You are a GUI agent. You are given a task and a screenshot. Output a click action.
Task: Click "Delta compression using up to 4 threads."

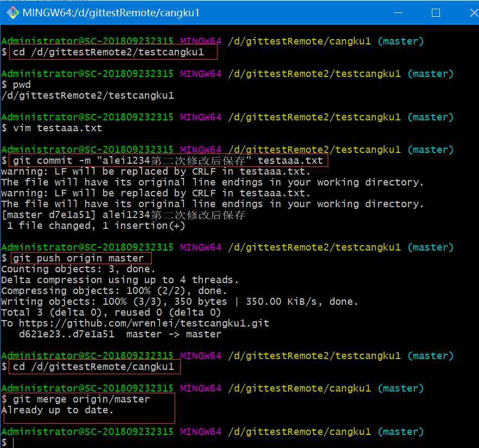[120, 280]
